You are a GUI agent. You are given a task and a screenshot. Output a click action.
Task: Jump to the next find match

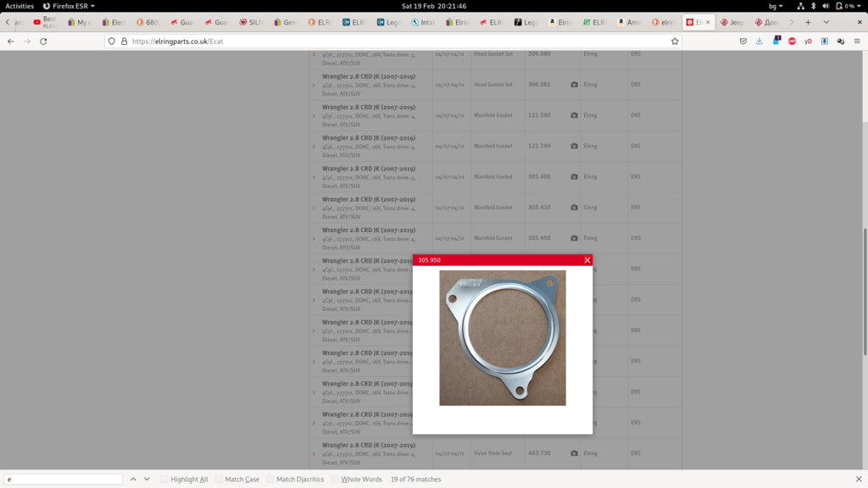point(147,480)
